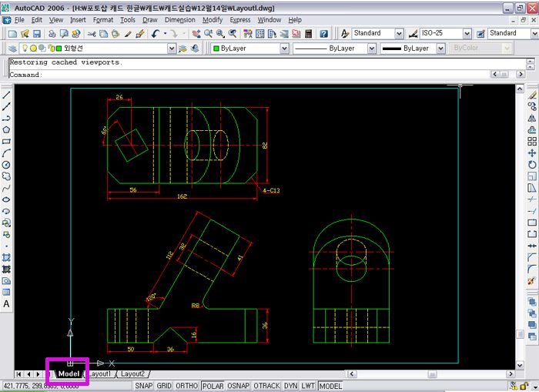539x392 pixels.
Task: Click the Help question mark icon
Action: [x=324, y=34]
